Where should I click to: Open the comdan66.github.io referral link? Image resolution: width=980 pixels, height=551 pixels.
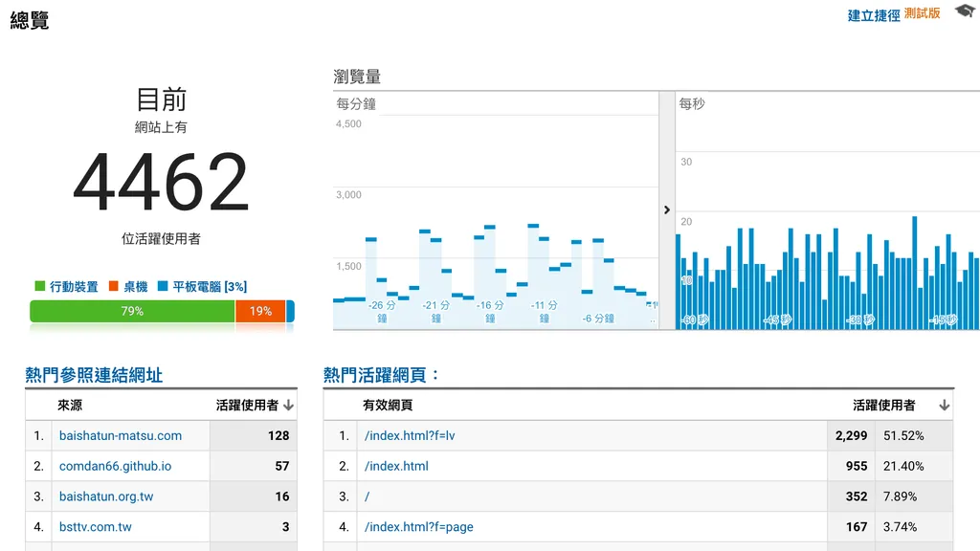115,466
